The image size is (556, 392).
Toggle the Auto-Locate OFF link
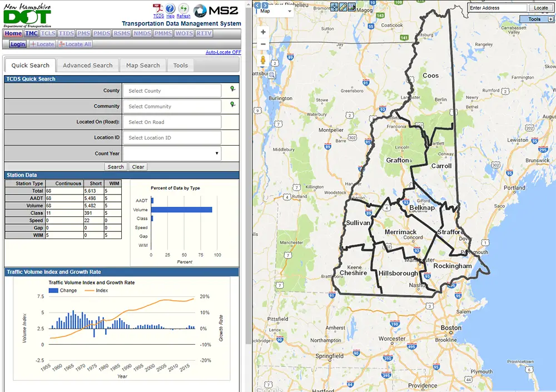click(x=224, y=52)
